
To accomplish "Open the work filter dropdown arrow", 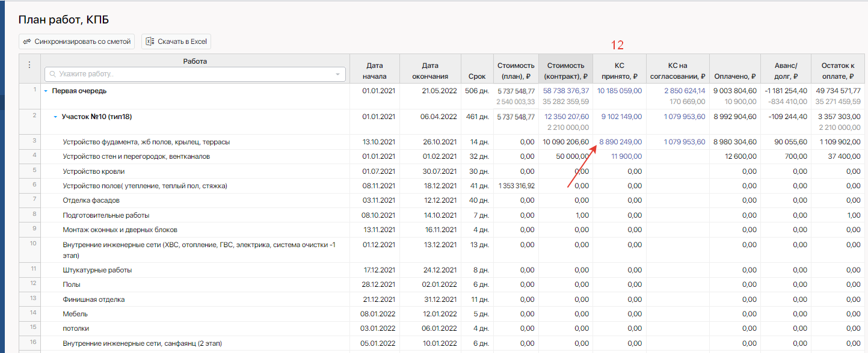I will tap(337, 75).
